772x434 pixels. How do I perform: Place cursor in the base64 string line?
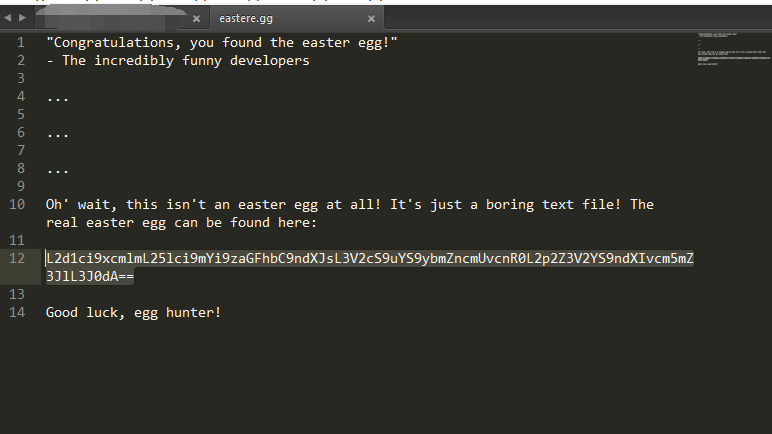coord(370,258)
